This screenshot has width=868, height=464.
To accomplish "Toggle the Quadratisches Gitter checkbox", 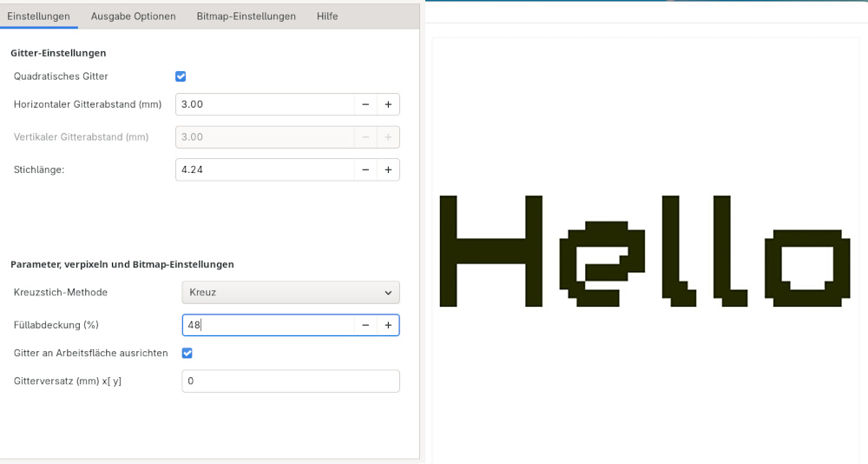I will coord(181,76).
